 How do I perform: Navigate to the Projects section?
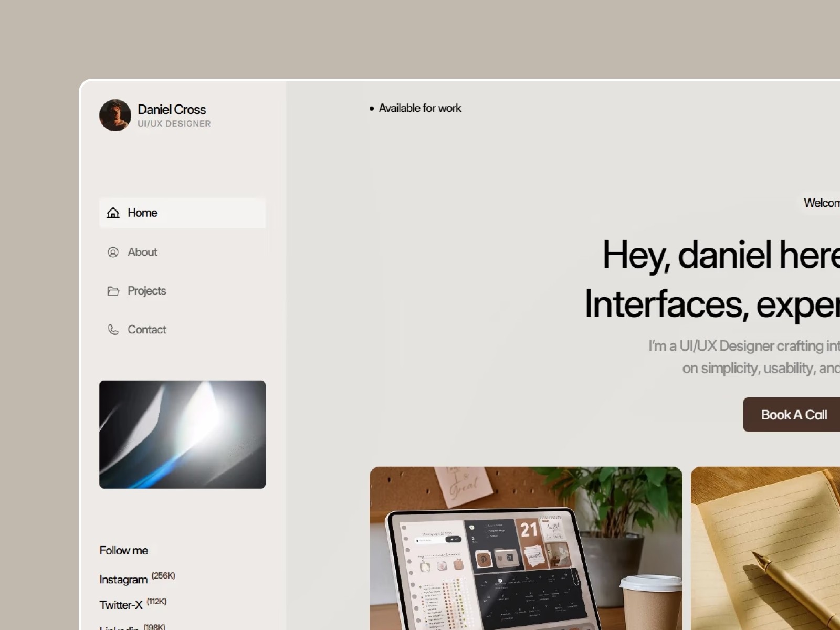pos(146,291)
